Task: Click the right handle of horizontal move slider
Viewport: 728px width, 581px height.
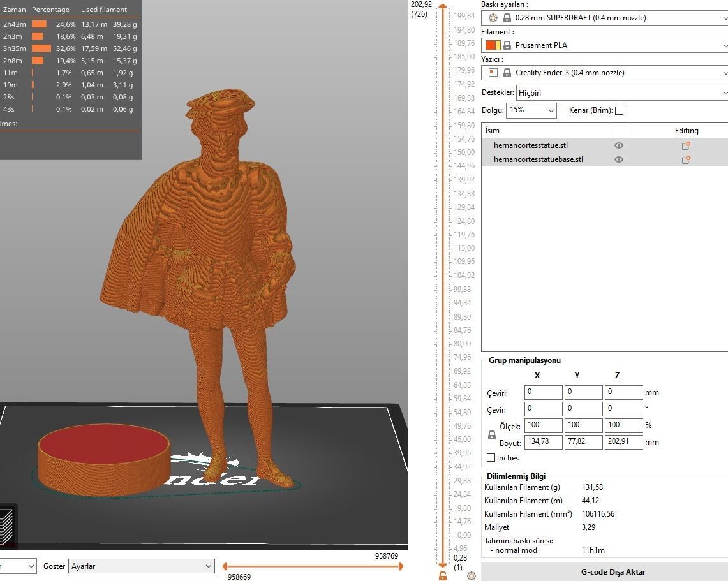Action: point(401,566)
